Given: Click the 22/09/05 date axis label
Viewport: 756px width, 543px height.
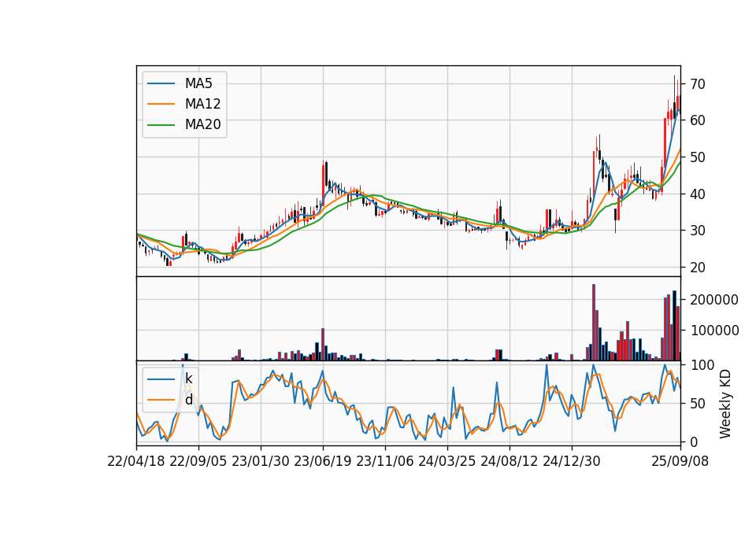Looking at the screenshot, I should tap(198, 461).
